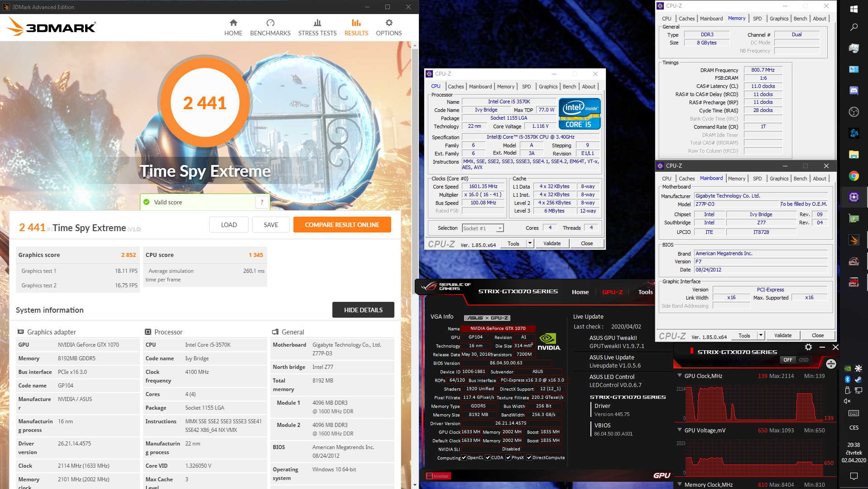Toggle the CUDA checkbox

(488, 458)
